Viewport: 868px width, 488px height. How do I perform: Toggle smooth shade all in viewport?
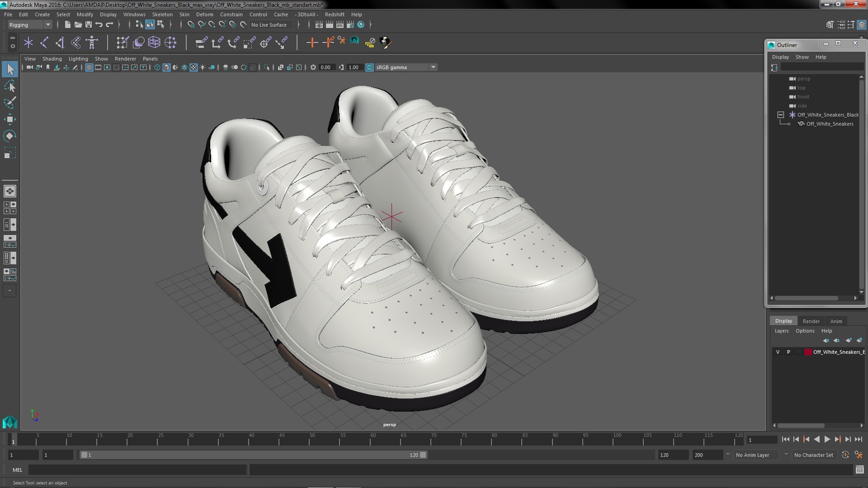pyautogui.click(x=166, y=67)
